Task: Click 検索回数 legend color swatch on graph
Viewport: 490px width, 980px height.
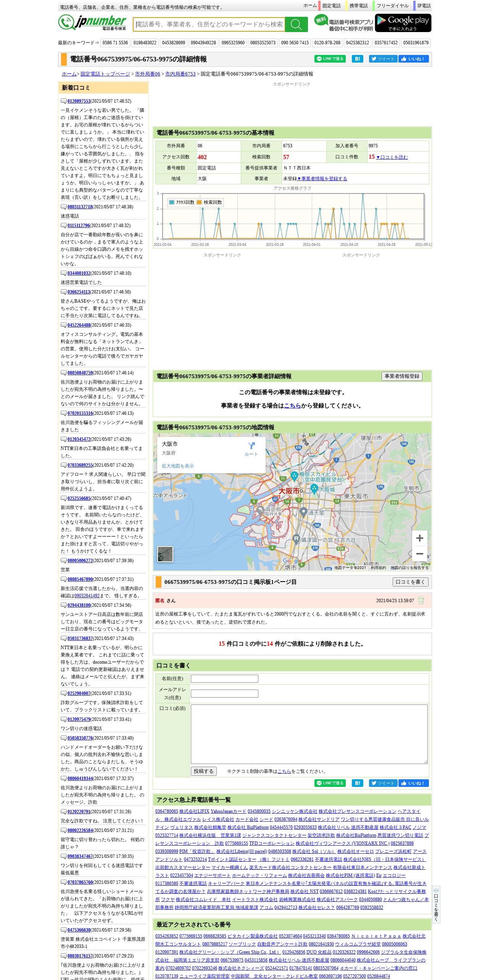Action: coord(199,202)
